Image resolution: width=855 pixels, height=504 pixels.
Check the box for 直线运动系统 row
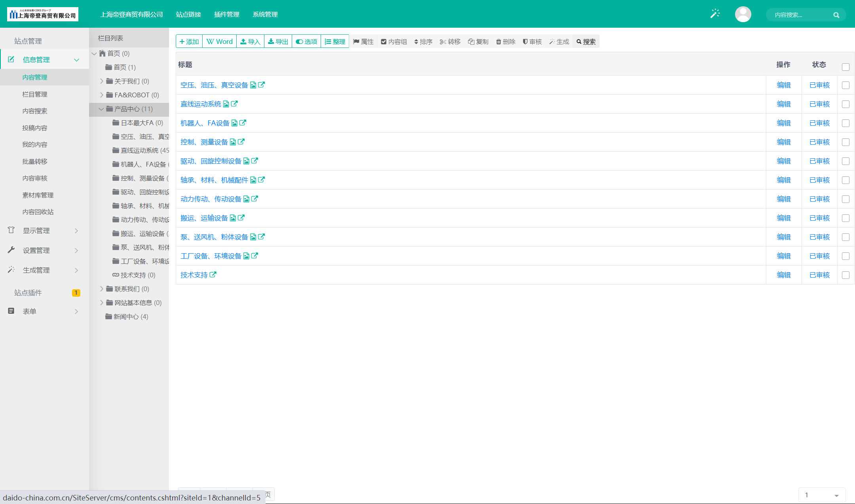845,104
